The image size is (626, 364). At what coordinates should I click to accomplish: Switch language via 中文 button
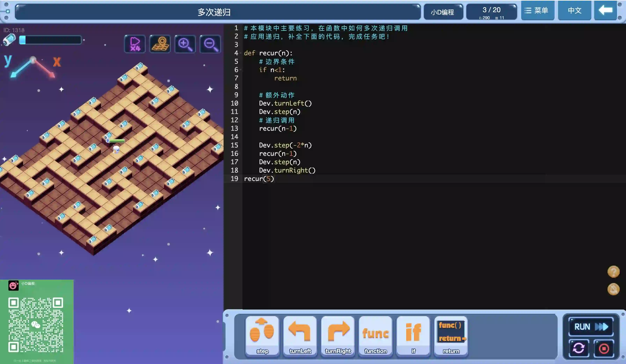coord(574,10)
